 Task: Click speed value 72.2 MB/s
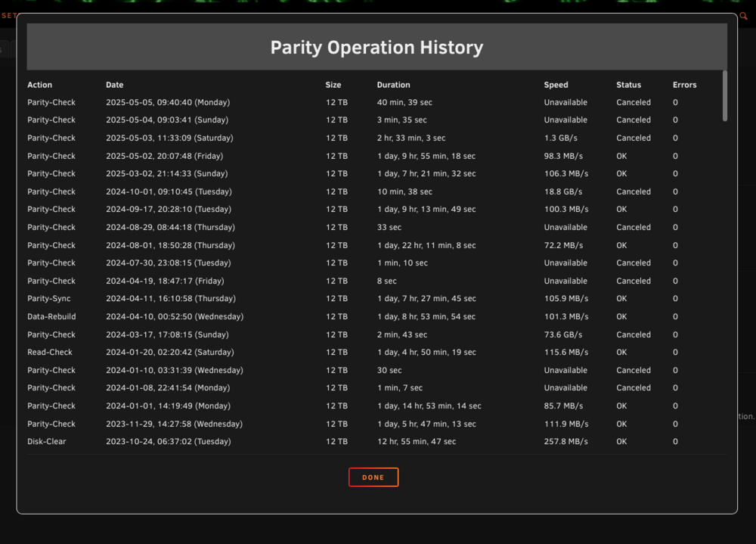pos(563,245)
